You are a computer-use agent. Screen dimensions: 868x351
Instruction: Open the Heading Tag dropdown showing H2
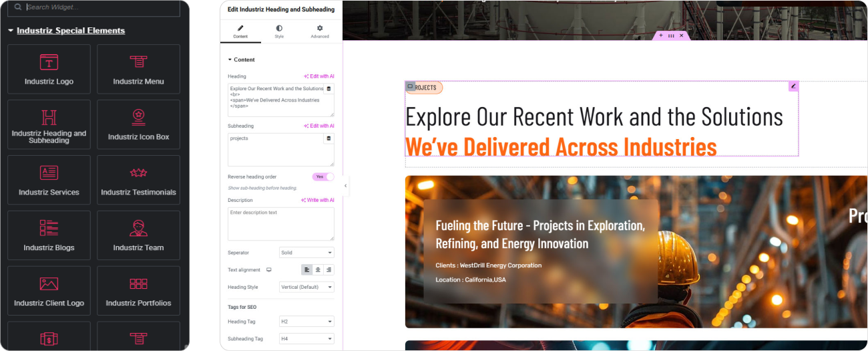point(306,322)
